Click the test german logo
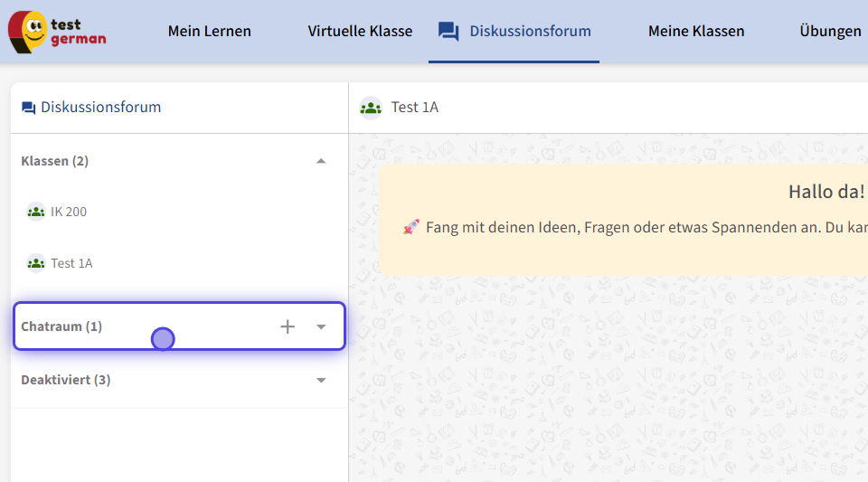The height and width of the screenshot is (482, 868). point(57,32)
